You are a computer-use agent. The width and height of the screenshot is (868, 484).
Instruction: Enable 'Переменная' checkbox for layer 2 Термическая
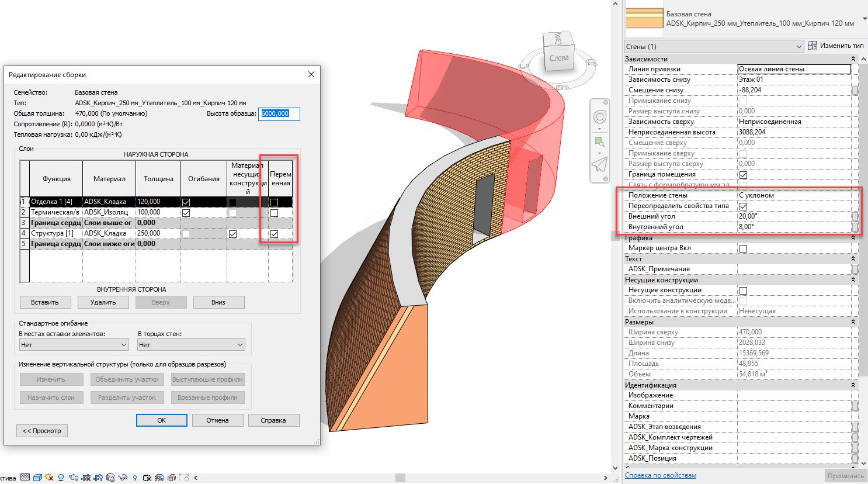click(274, 213)
